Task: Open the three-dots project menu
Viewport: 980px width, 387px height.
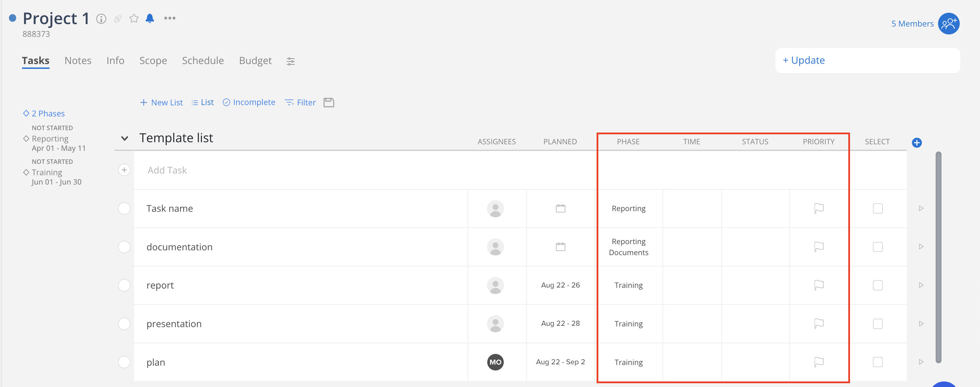Action: pyautogui.click(x=170, y=18)
